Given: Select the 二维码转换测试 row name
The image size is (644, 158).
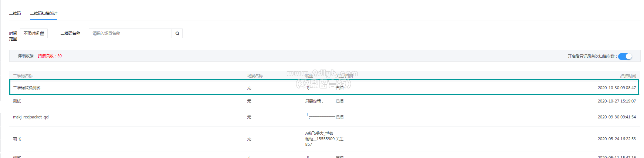Looking at the screenshot, I should point(27,88).
